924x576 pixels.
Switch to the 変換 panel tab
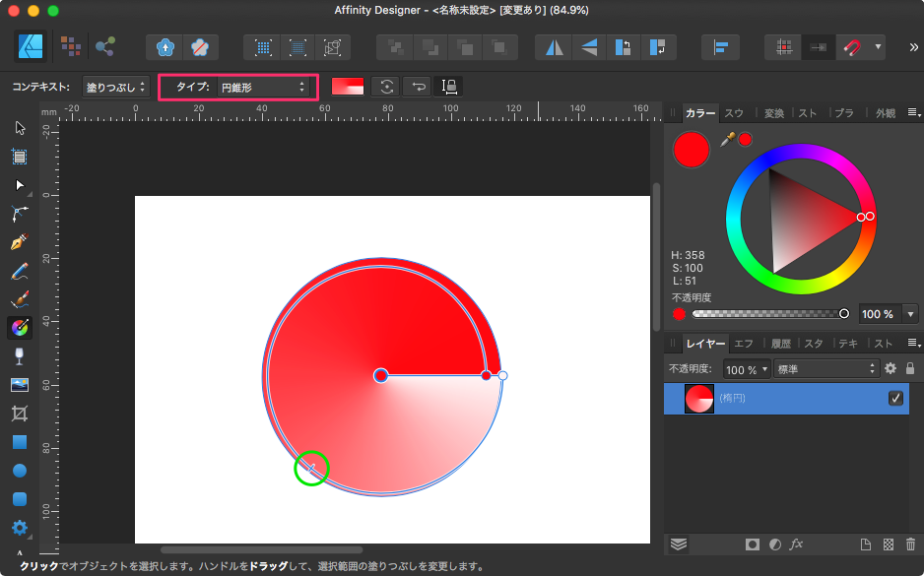[773, 113]
